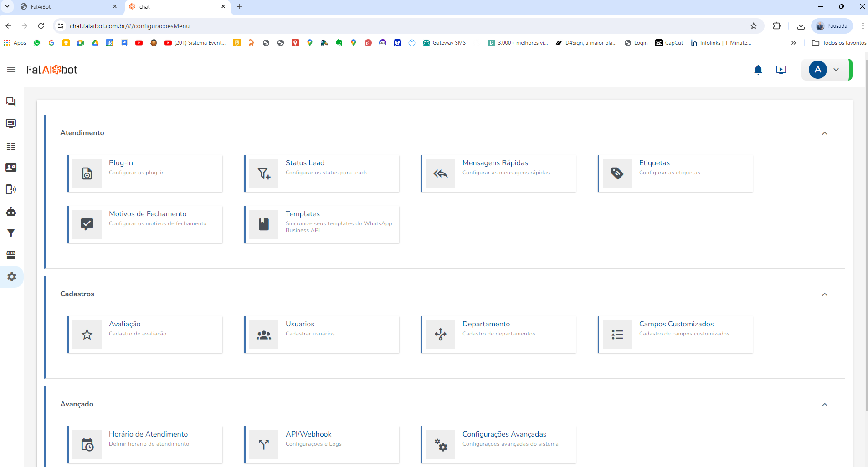Select the chat browser tab

pyautogui.click(x=177, y=7)
